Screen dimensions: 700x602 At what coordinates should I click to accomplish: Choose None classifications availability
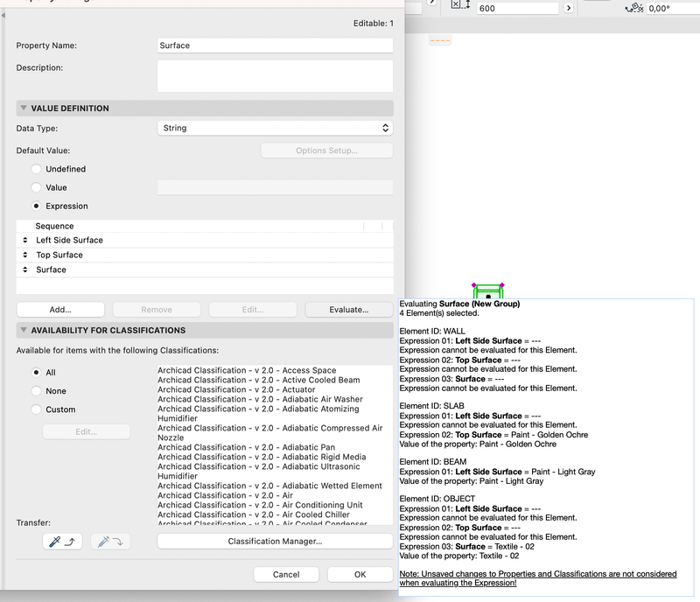(36, 391)
